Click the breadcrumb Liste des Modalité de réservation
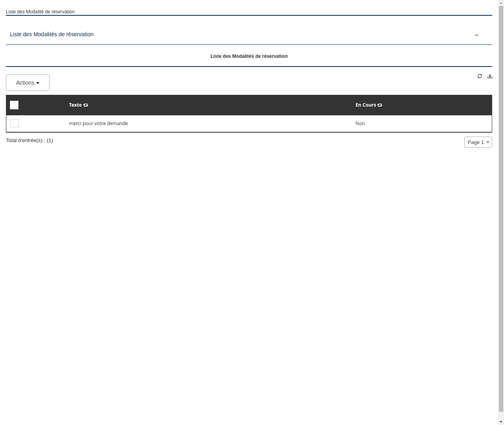 pyautogui.click(x=40, y=11)
